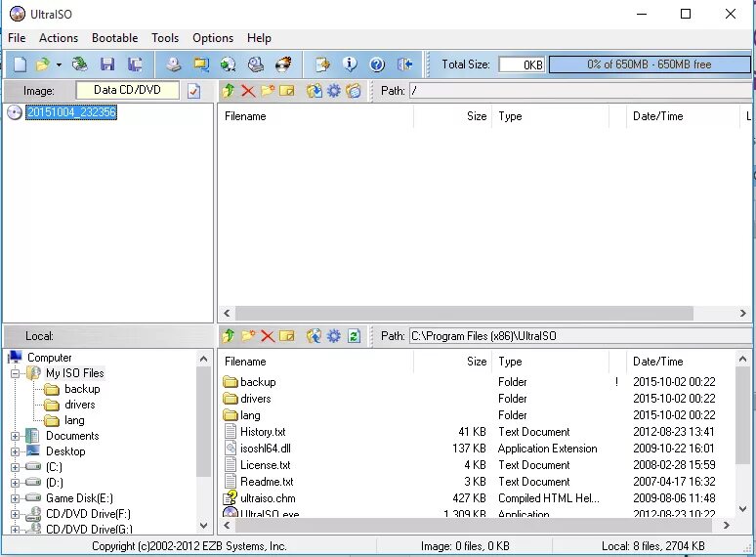Viewport: 756px width, 557px height.
Task: Select the 20151004_232356 image tree node
Action: click(x=71, y=111)
